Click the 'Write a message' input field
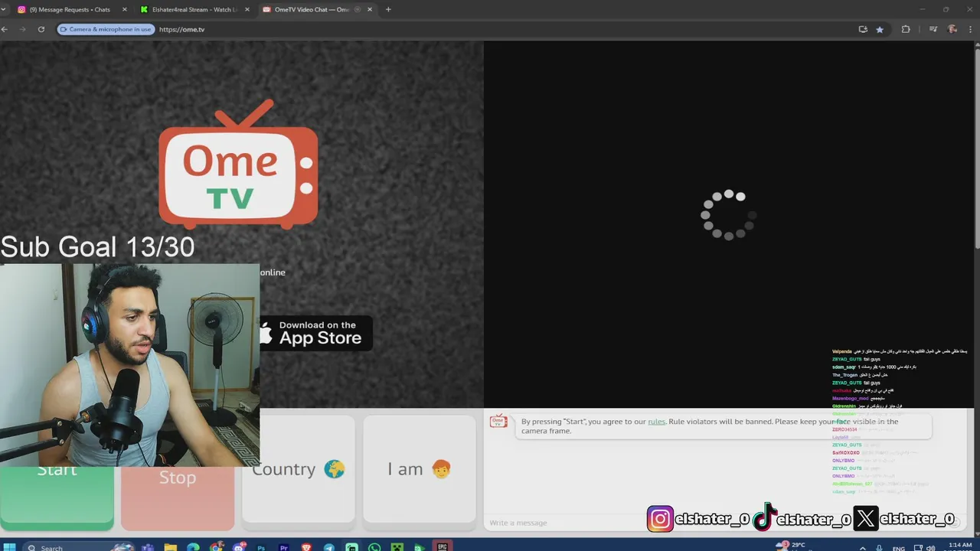980x551 pixels. (567, 523)
